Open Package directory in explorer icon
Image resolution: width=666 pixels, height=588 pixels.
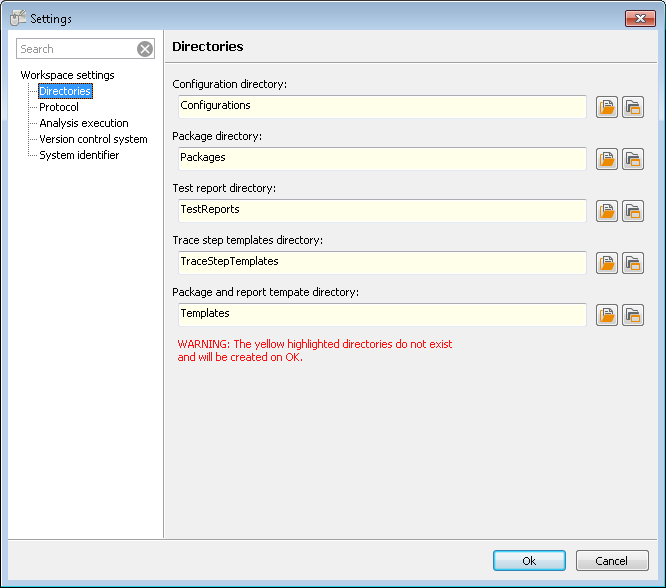point(633,159)
